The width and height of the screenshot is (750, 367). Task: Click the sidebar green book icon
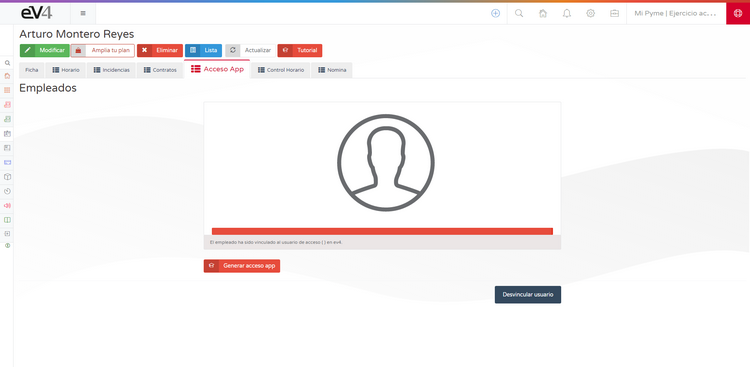[x=7, y=220]
